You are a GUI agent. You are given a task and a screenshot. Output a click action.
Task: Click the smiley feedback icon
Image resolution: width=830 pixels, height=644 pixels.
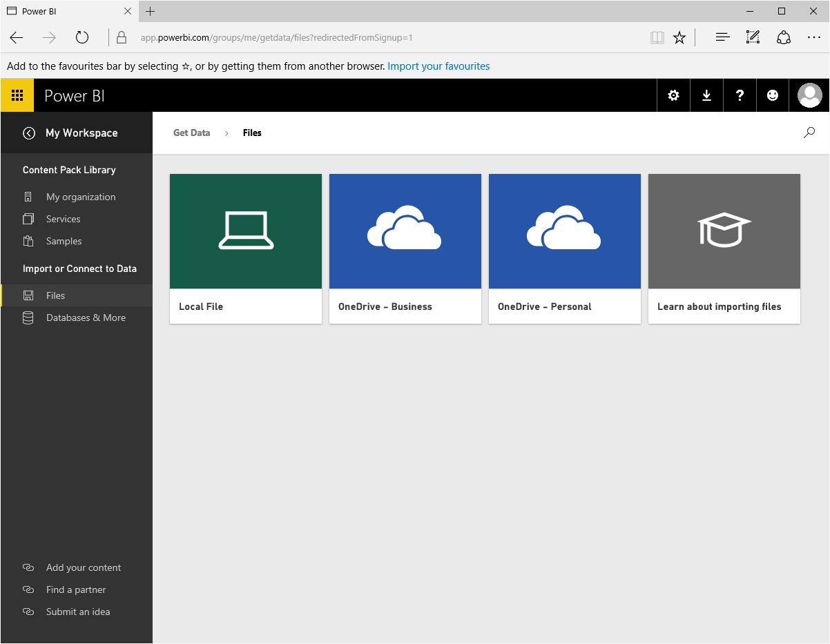[773, 95]
